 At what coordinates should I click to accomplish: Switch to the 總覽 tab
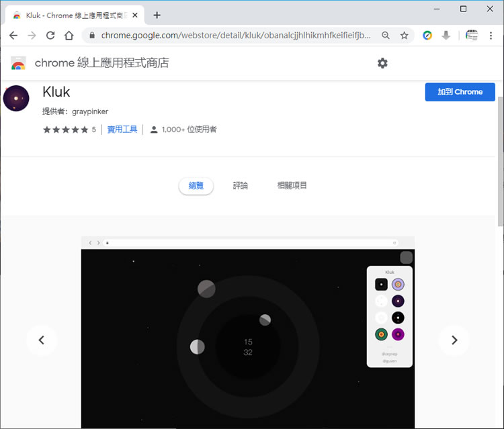click(196, 185)
